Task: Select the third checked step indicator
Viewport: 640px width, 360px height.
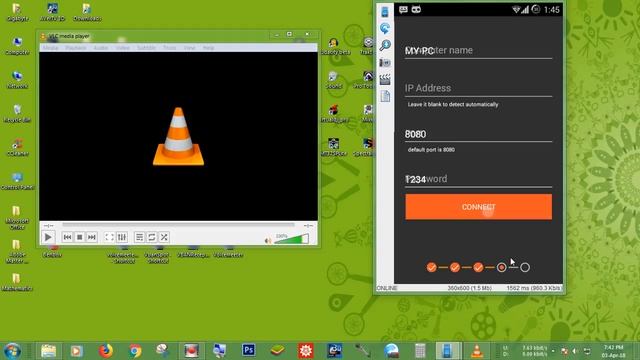Action: click(x=478, y=267)
